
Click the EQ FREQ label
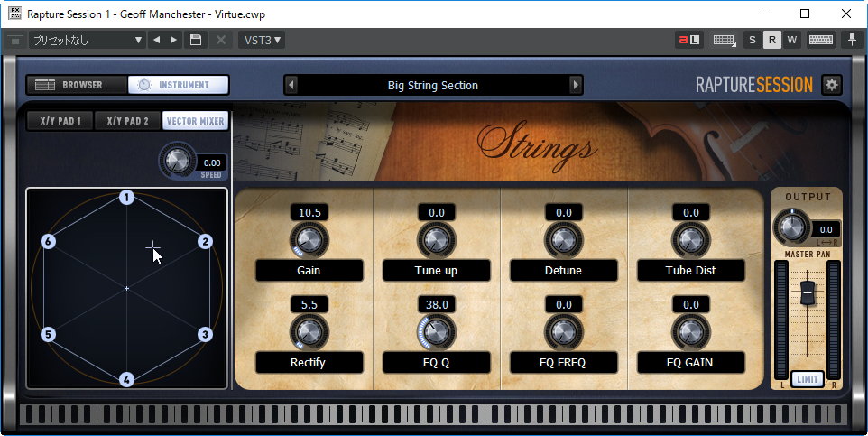564,362
